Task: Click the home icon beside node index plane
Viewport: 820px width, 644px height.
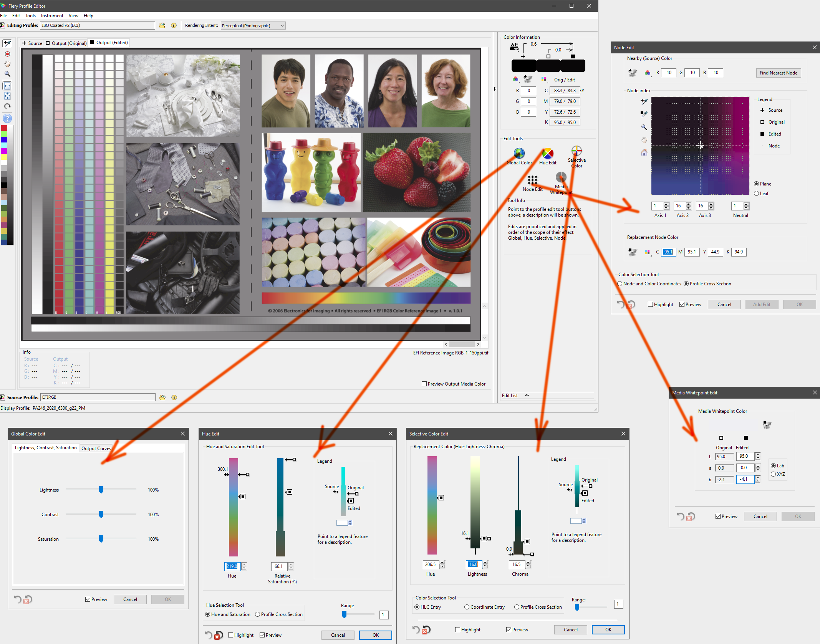Action: coord(644,152)
